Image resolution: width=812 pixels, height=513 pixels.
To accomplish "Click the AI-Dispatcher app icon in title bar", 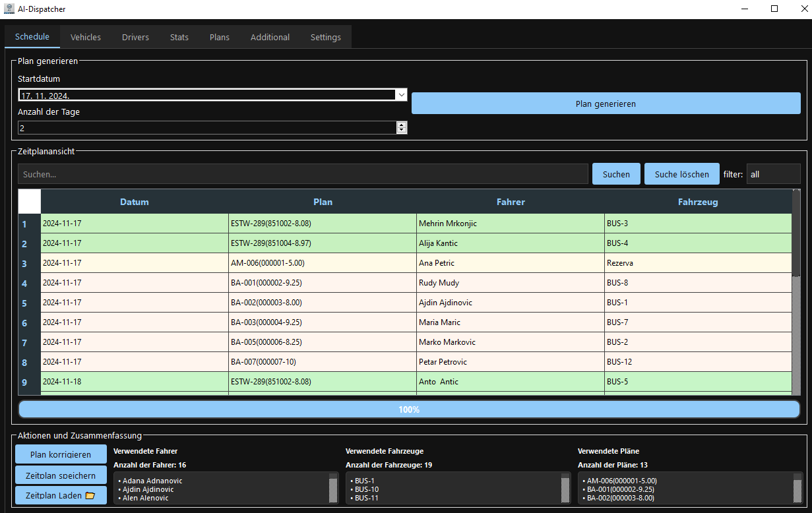I will click(x=9, y=9).
